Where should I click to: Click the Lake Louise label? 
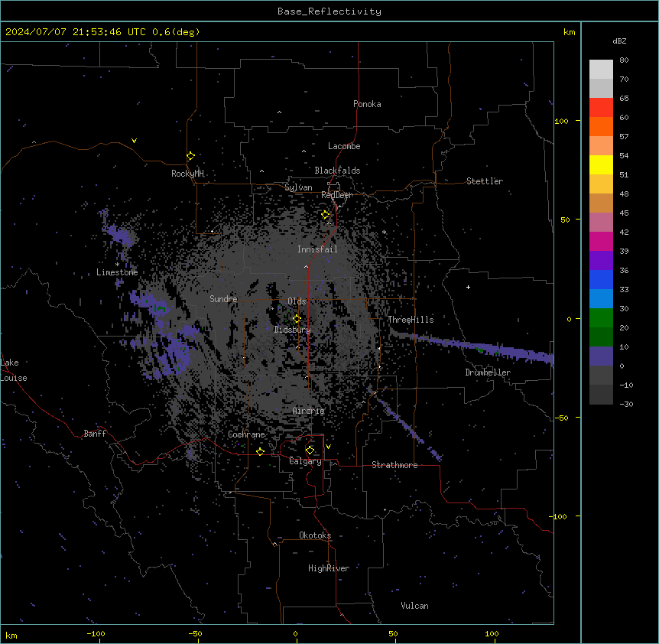point(14,370)
